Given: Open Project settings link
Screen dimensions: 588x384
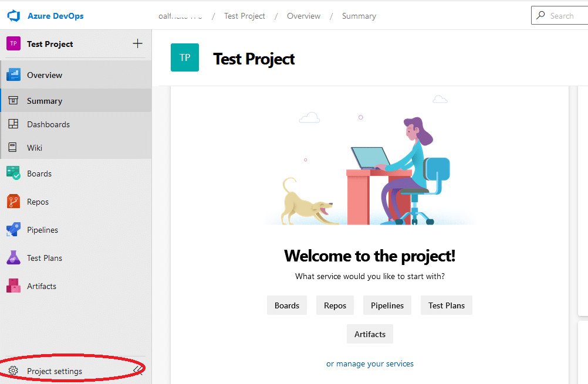Looking at the screenshot, I should pyautogui.click(x=55, y=371).
